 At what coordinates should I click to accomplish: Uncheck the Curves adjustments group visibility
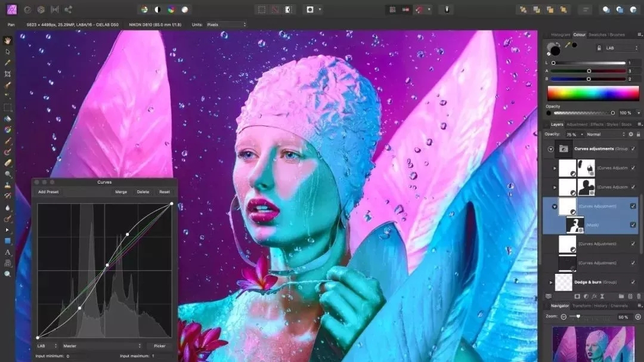click(633, 148)
